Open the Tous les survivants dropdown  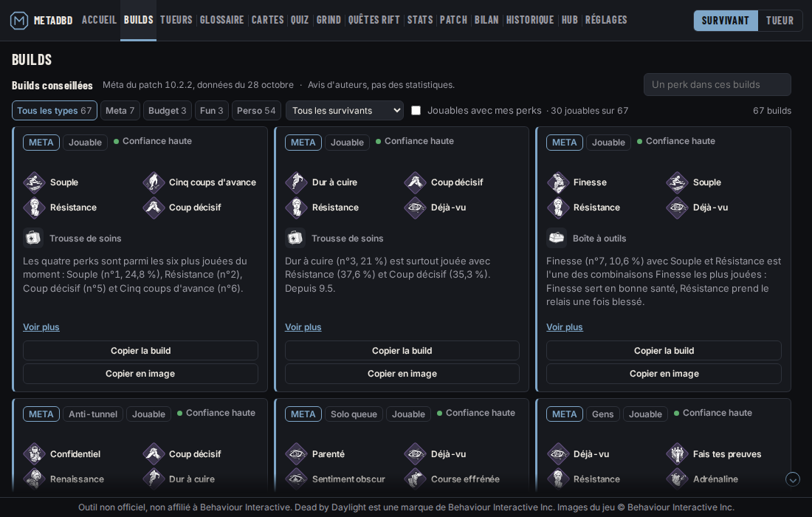click(345, 110)
